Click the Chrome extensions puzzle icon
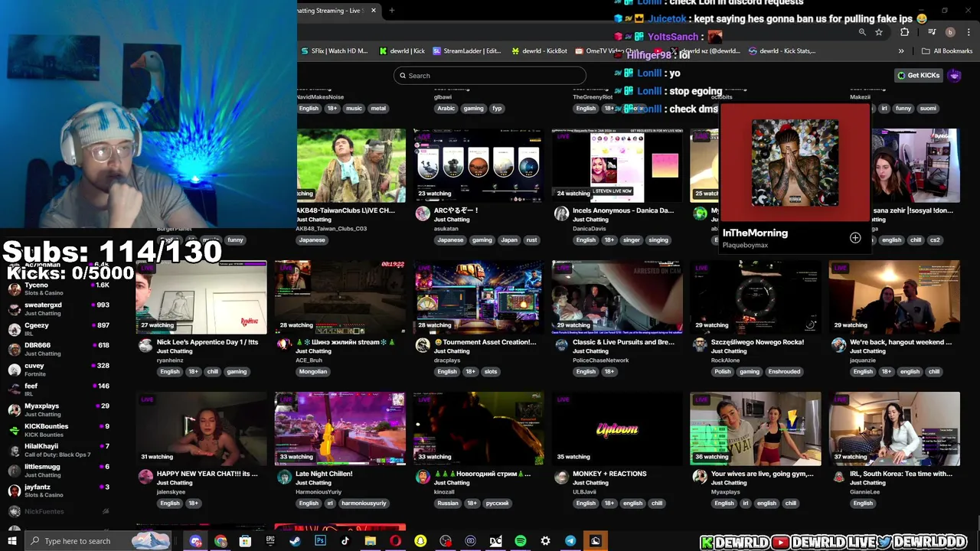Screen dimensions: 980x551 [904, 32]
